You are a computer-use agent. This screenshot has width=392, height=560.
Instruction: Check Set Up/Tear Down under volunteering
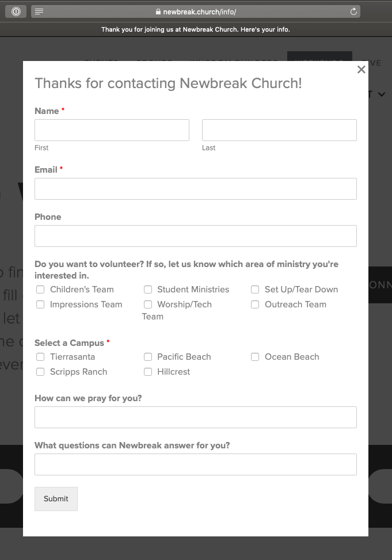coord(255,289)
